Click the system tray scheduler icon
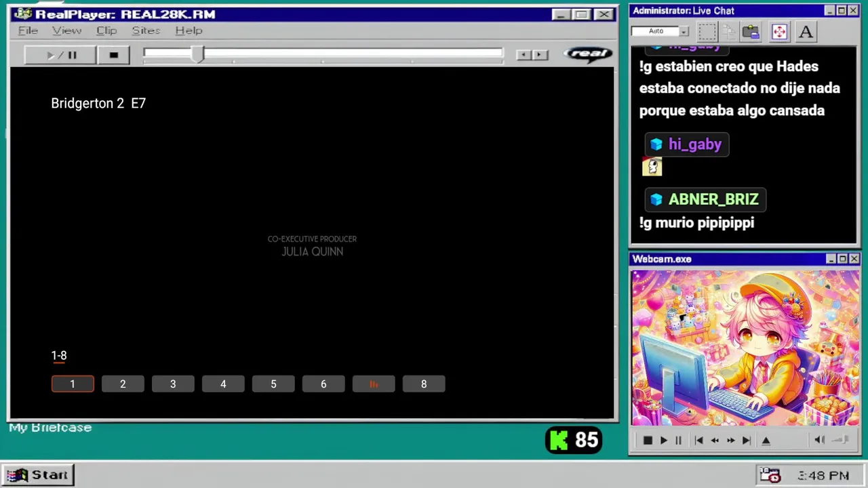 (x=770, y=475)
